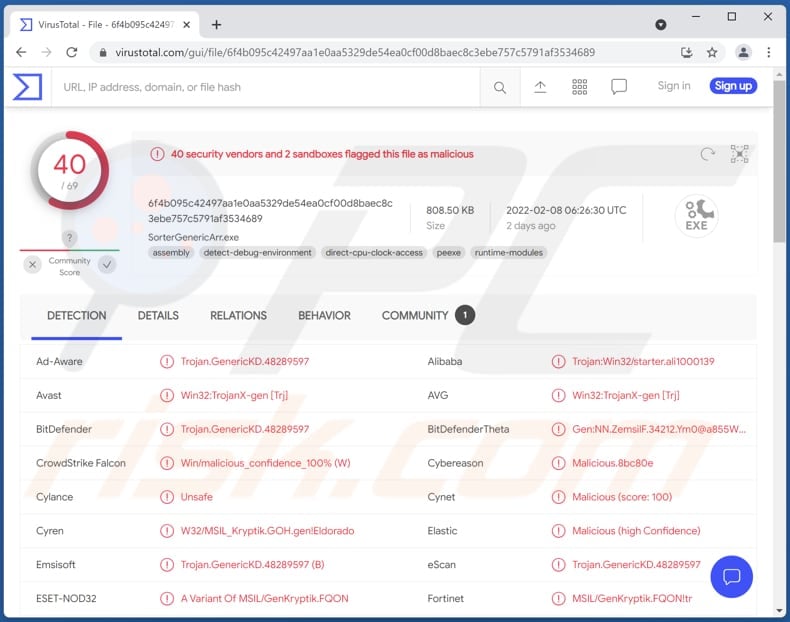Image resolution: width=790 pixels, height=622 pixels.
Task: Click the file hash text
Action: [x=270, y=211]
